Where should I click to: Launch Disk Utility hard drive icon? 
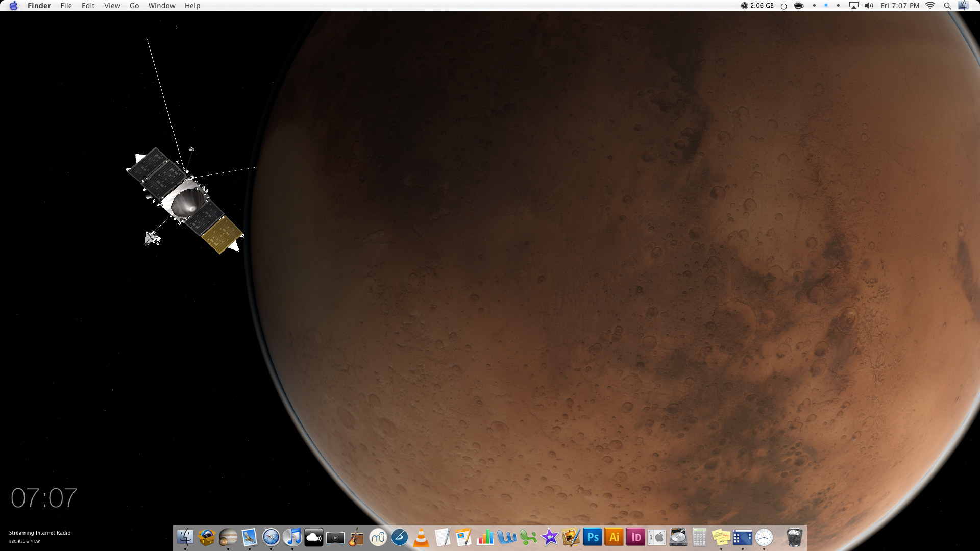(x=678, y=537)
